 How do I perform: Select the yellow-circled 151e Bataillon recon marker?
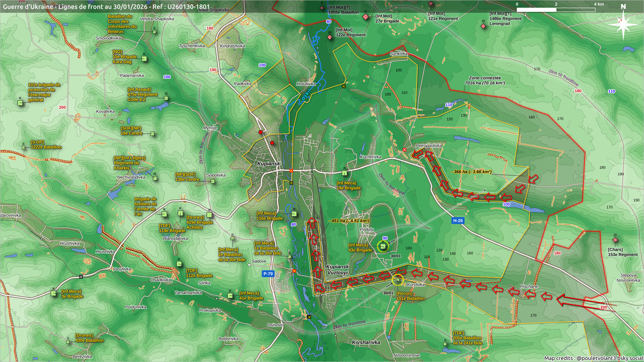click(x=397, y=280)
